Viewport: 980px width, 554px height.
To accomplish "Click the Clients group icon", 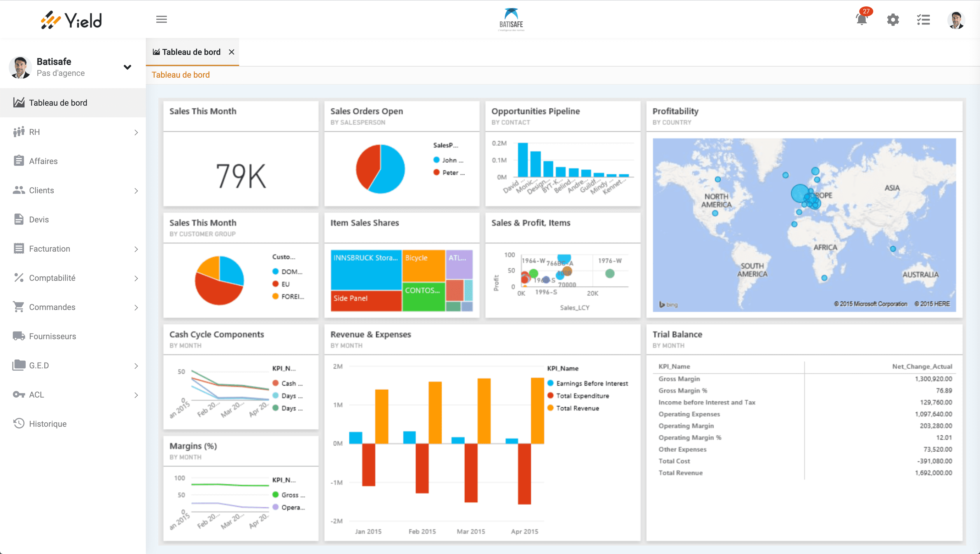I will 19,190.
